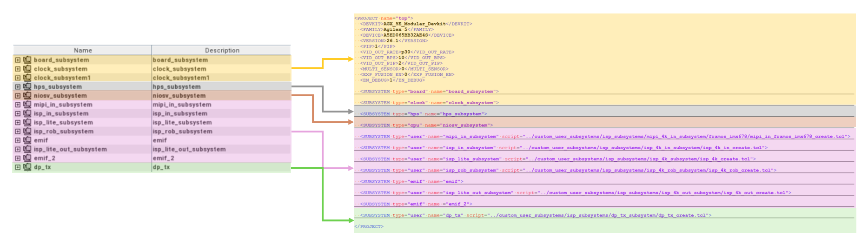Screen dimensions: 868x251
Task: Expand the clock_subsystem1 row
Action: click(18, 78)
